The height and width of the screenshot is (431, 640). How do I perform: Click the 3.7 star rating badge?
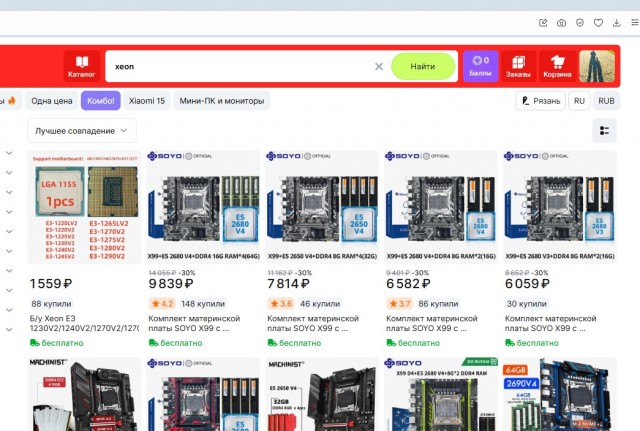pos(400,304)
